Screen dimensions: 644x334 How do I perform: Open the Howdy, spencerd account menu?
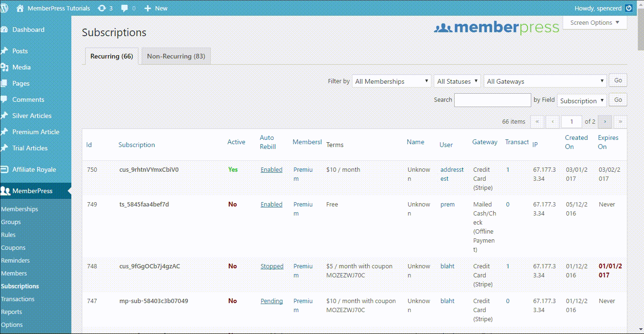pos(604,8)
